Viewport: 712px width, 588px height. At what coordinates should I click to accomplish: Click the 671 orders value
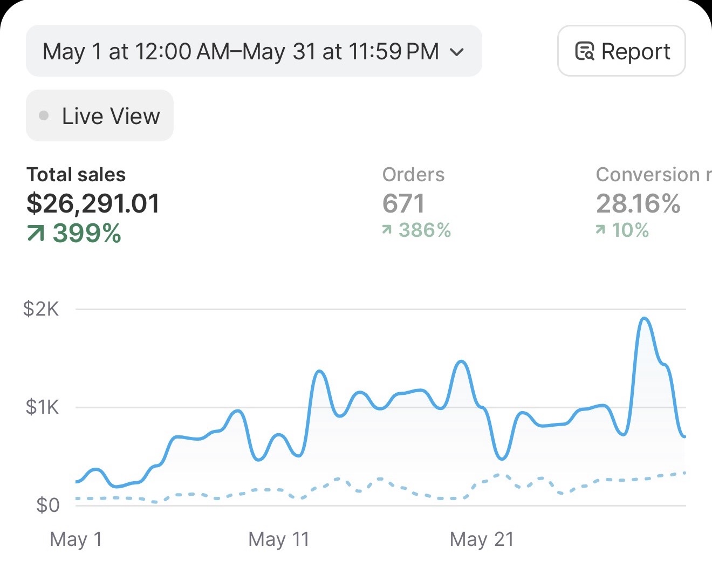(x=404, y=204)
